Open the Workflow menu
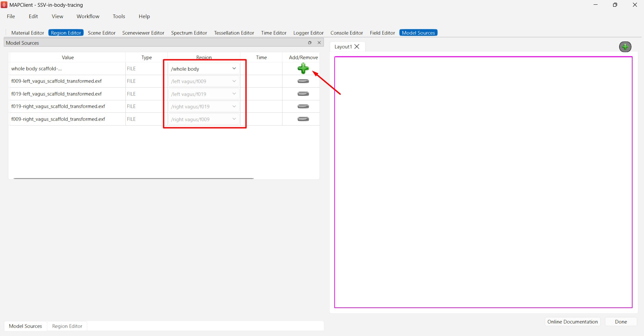Screen dimensions: 644x336 pos(88,16)
